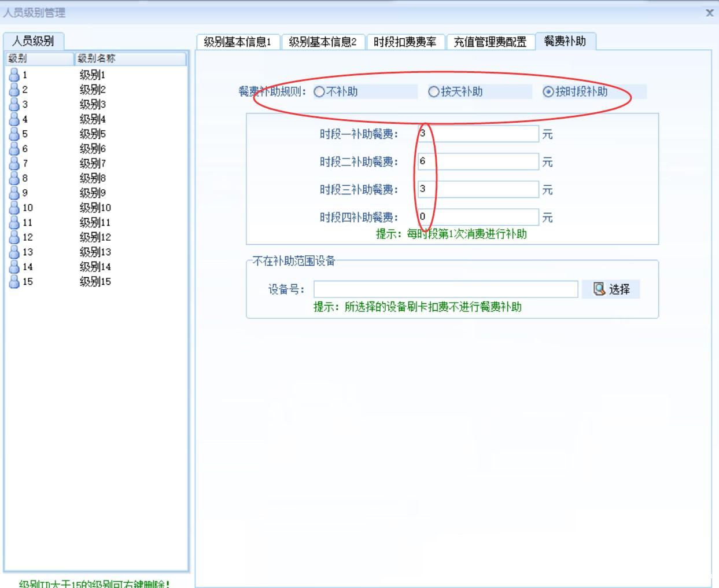Select the 不补助 radio option

coord(319,92)
